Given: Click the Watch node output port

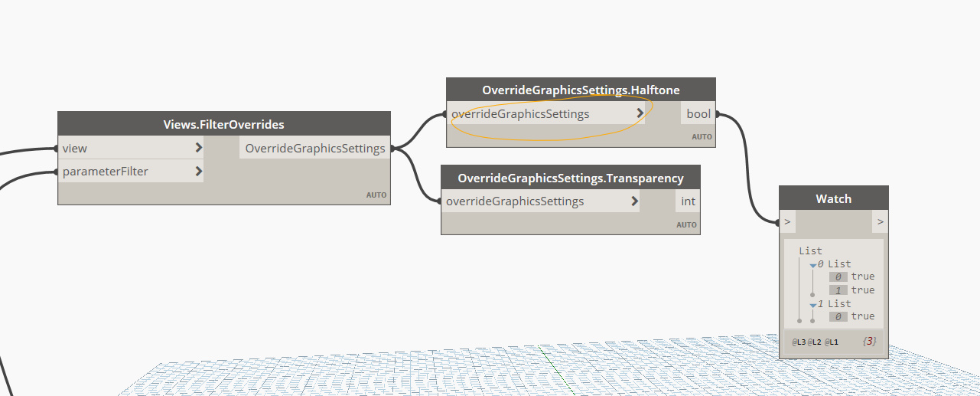Looking at the screenshot, I should pos(881,221).
